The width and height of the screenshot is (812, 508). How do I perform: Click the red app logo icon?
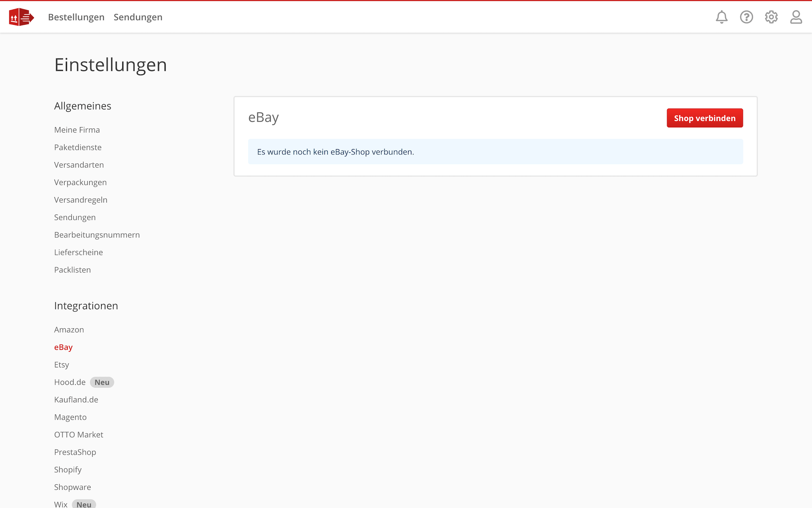21,17
